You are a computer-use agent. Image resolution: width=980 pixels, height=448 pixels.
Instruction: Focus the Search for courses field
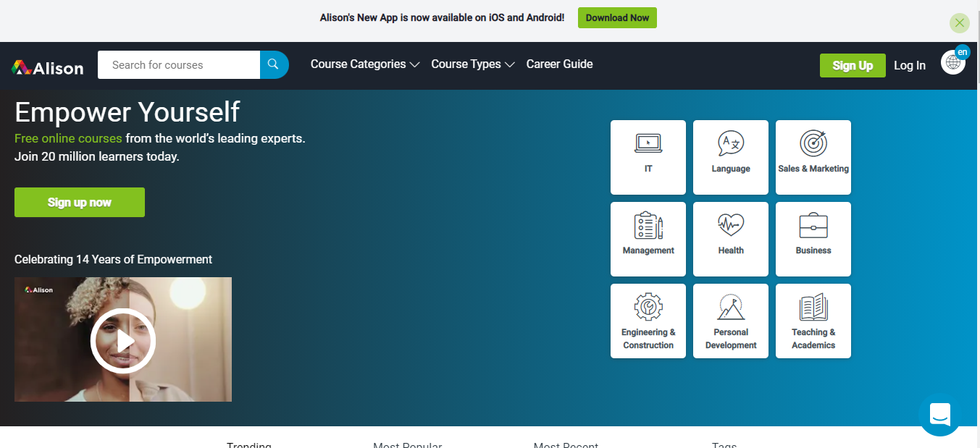coord(179,64)
